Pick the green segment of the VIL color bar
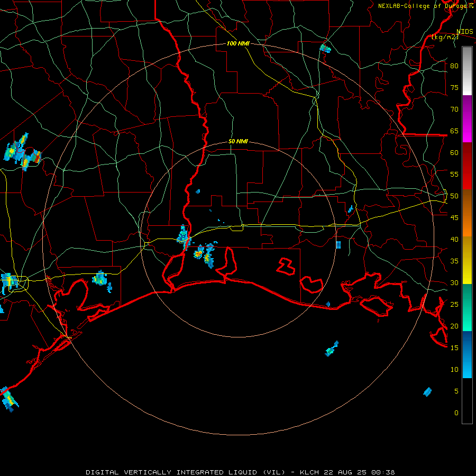 [x=467, y=307]
